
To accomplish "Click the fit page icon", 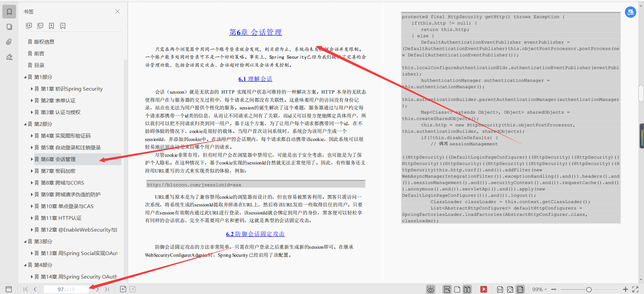I will coord(510,289).
